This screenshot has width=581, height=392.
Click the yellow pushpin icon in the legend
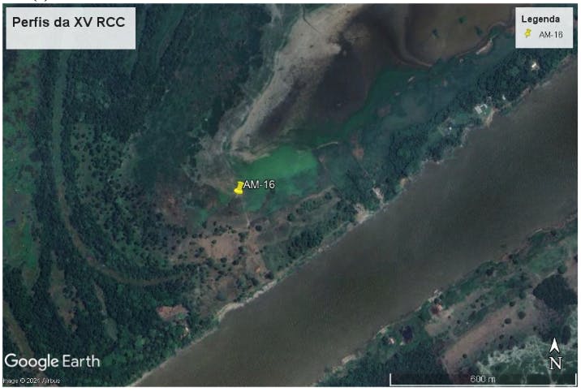click(x=527, y=33)
